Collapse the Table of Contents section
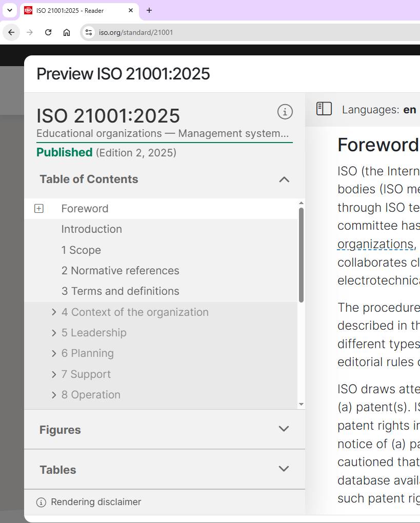This screenshot has height=523, width=420. 284,179
